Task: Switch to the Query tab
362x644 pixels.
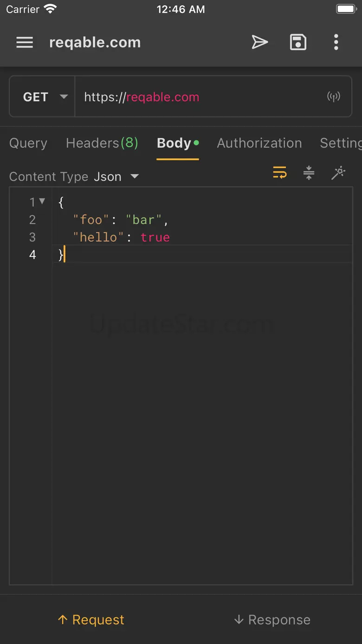Action: pyautogui.click(x=28, y=143)
